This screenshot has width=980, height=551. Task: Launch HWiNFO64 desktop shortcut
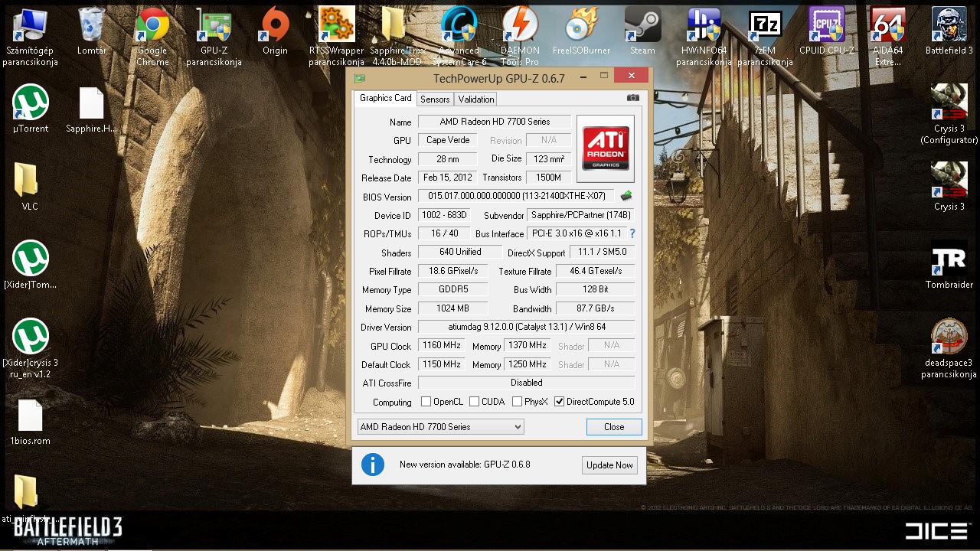[x=704, y=36]
